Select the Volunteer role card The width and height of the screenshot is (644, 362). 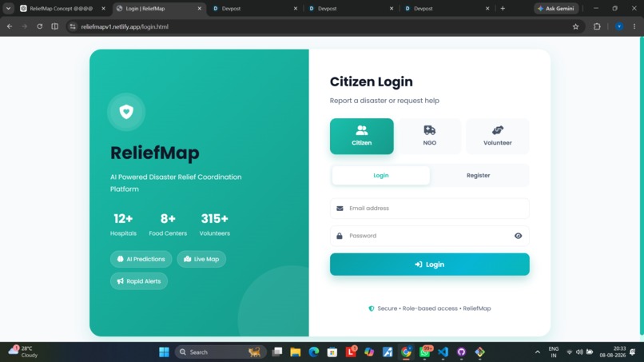(497, 137)
